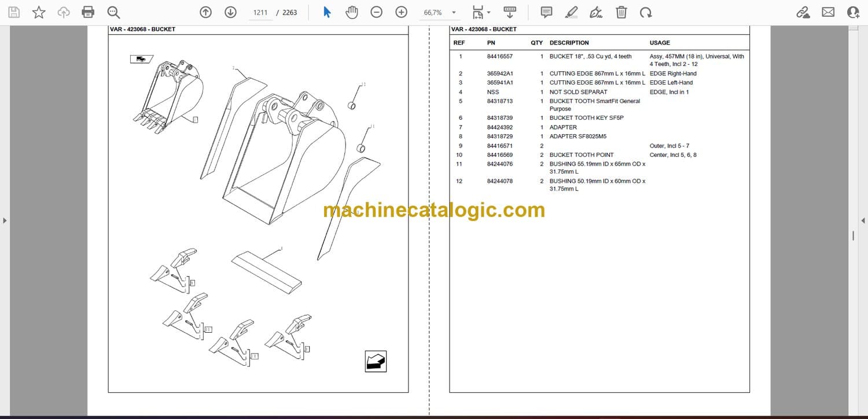Zoom in with the plus button
The width and height of the screenshot is (868, 419).
[x=401, y=12]
